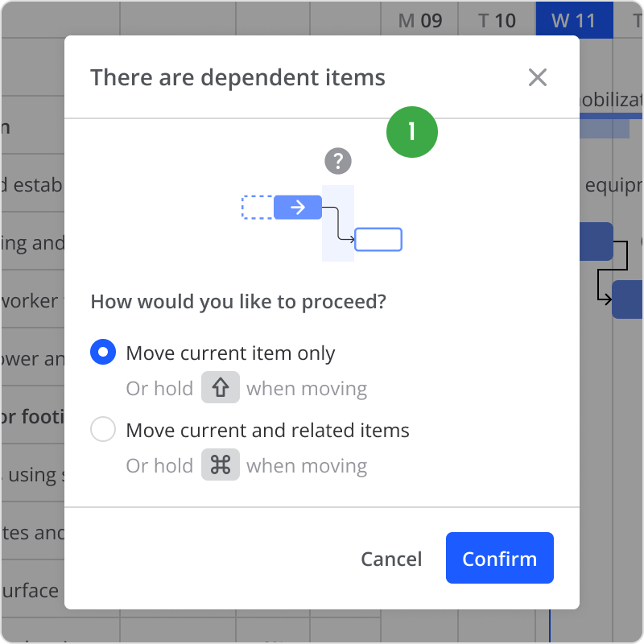Choose Move current and related items radio

[x=103, y=430]
